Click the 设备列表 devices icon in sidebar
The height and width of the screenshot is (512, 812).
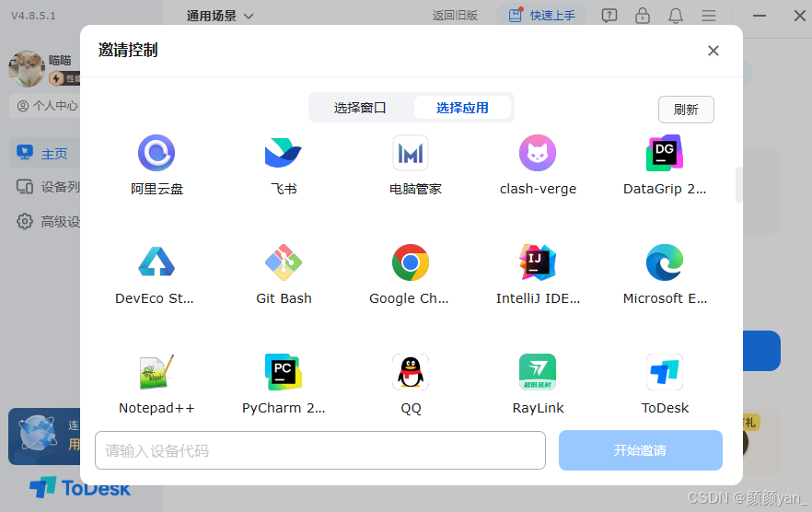24,187
